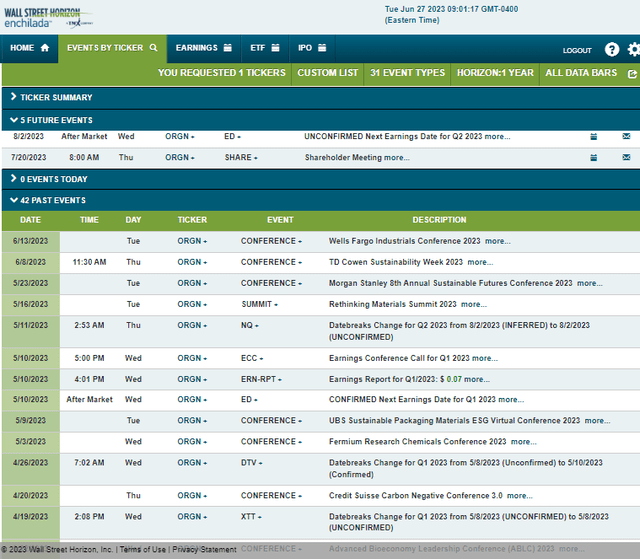Sort by the DAY column header
Viewport: 640px width, 559px height.
(133, 220)
